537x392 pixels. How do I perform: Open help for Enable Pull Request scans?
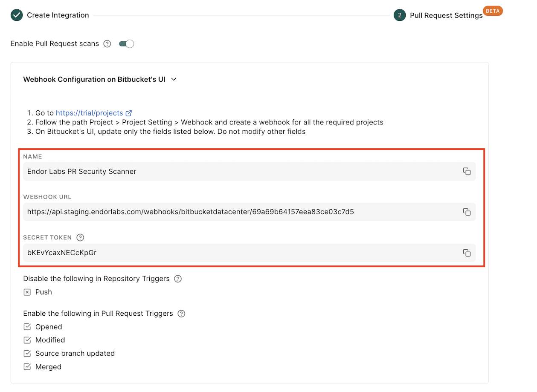[107, 43]
